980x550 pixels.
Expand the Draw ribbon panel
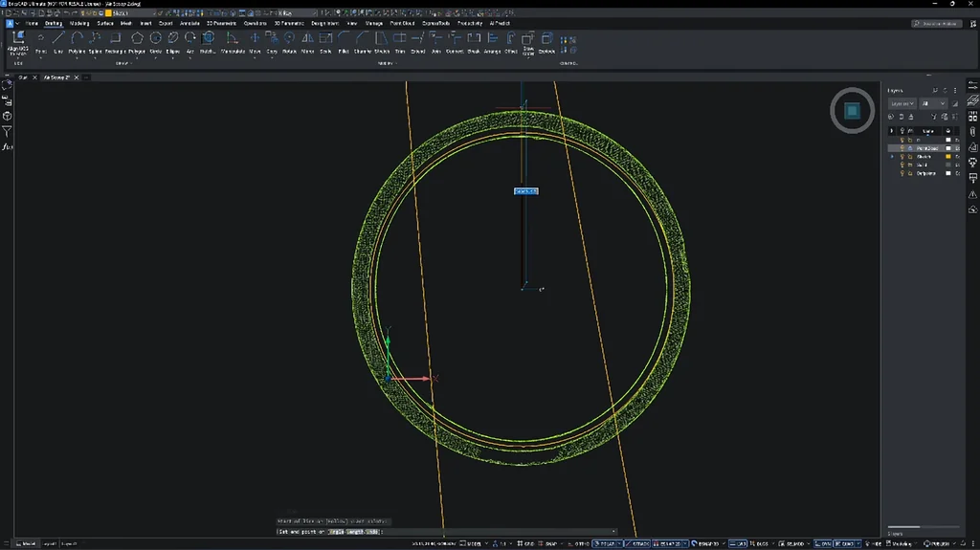122,63
